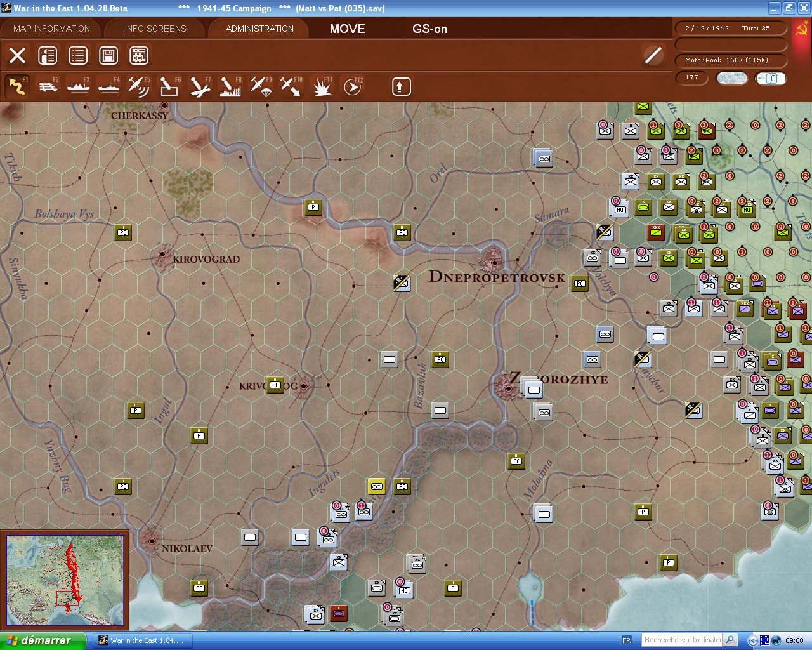Screen dimensions: 812x650
Task: Select the P counter near Cherkassy river bend
Action: 313,207
